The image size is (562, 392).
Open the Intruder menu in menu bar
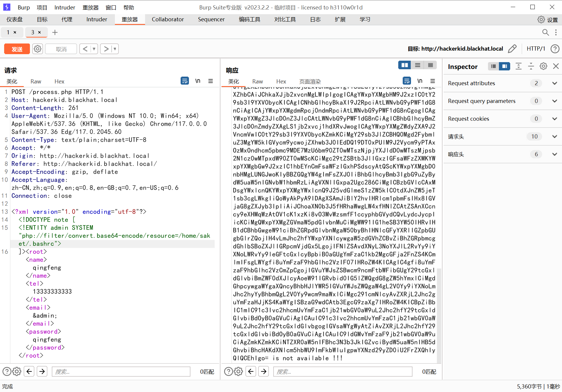tap(65, 7)
